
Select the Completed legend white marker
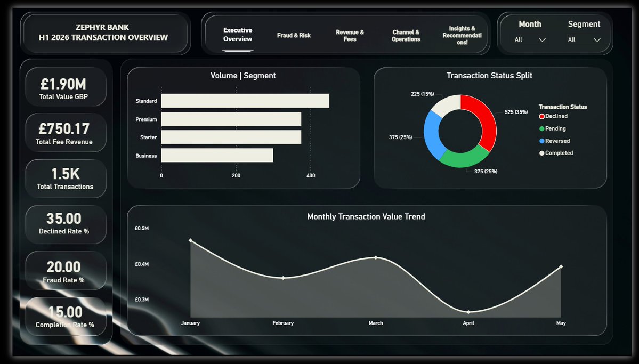(541, 153)
